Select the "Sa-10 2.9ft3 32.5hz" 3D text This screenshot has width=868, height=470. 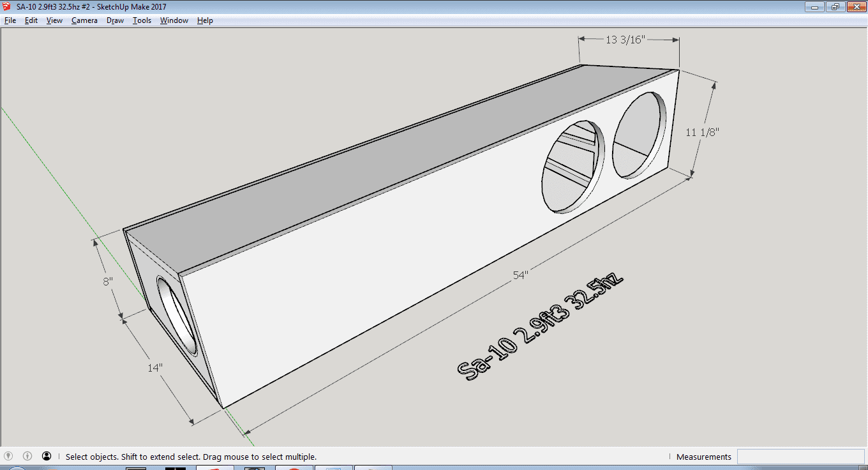pos(539,327)
